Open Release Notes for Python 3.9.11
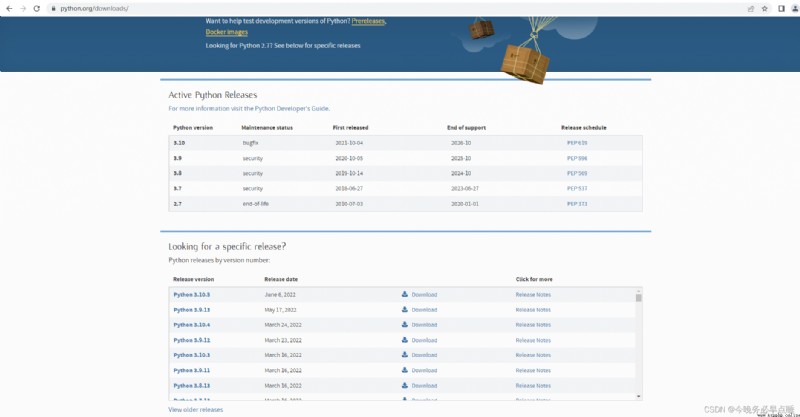The image size is (800, 417). (533, 370)
